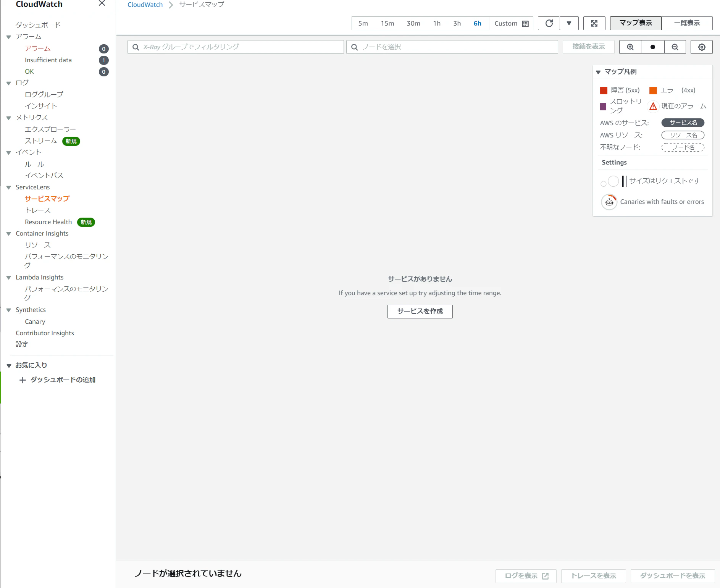Open トレース under ServiceLens

37,210
